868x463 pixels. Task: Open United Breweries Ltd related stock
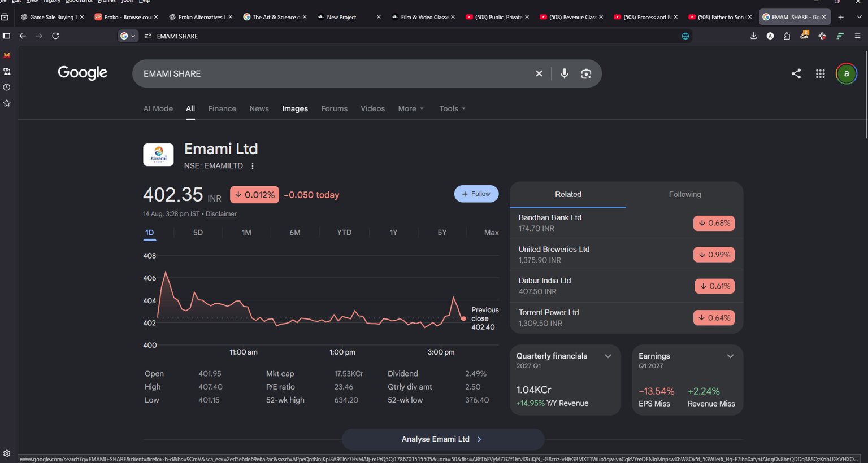tap(626, 255)
